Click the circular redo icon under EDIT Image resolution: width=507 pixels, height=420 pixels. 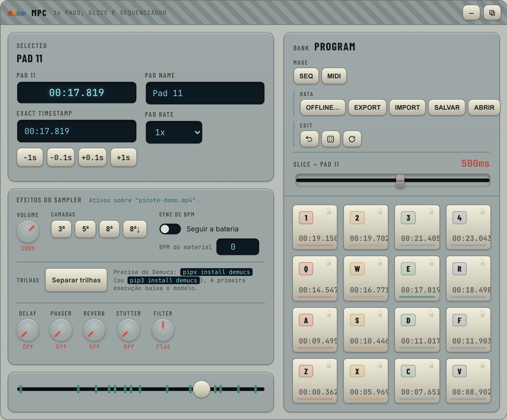pos(352,139)
